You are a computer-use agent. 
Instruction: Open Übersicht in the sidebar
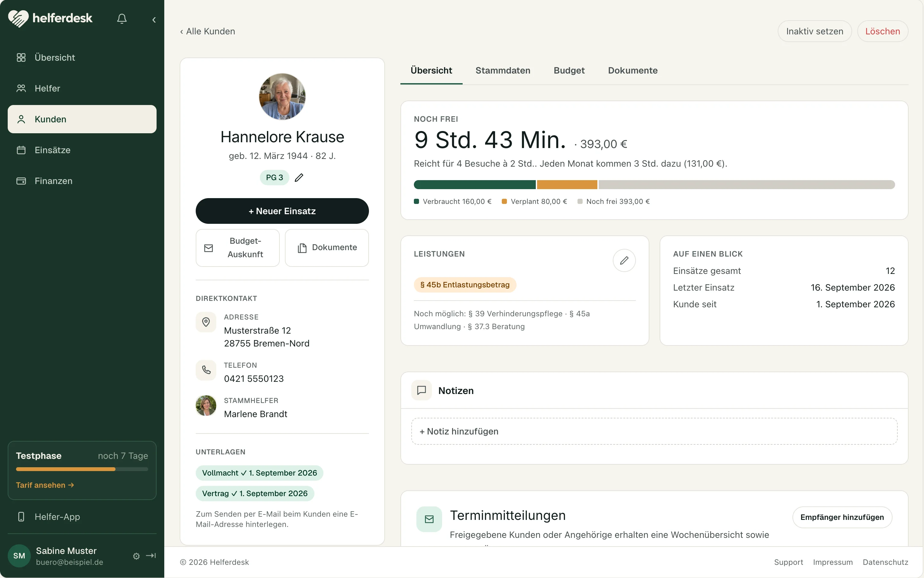pos(82,57)
